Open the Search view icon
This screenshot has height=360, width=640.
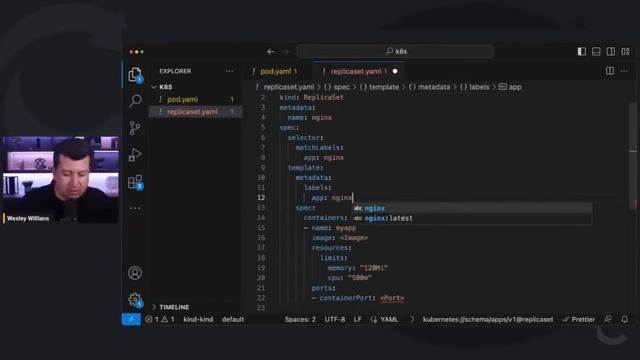coord(135,100)
